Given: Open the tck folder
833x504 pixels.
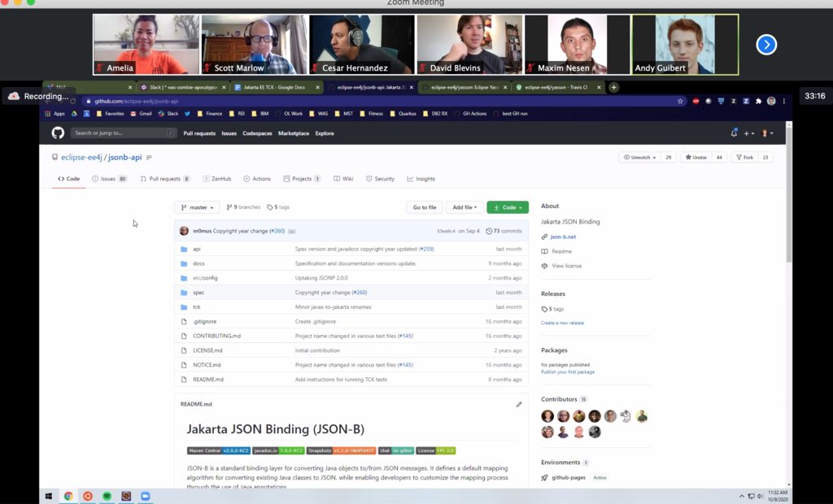Looking at the screenshot, I should 197,307.
